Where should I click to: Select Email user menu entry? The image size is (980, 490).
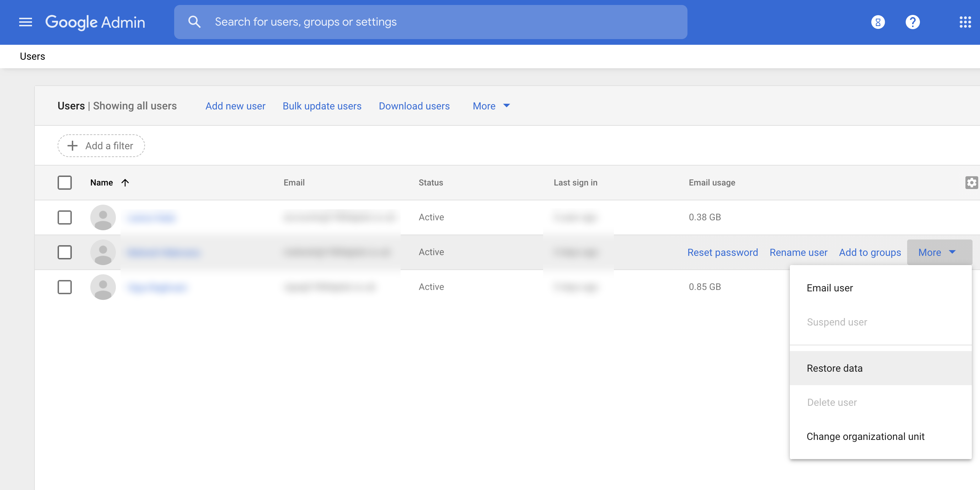click(829, 288)
